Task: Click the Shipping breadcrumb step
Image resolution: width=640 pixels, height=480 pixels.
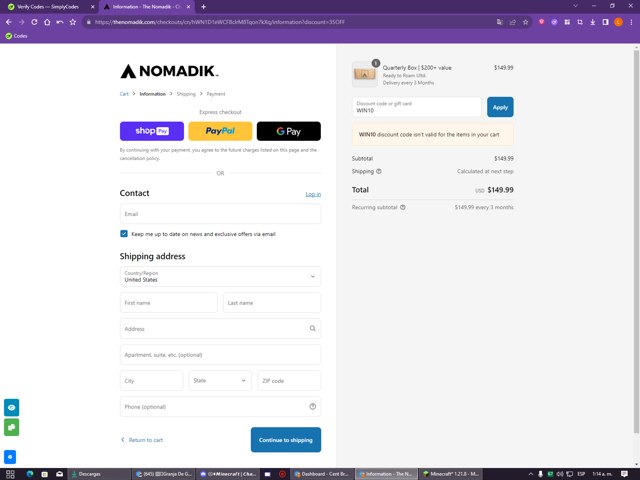Action: [186, 94]
